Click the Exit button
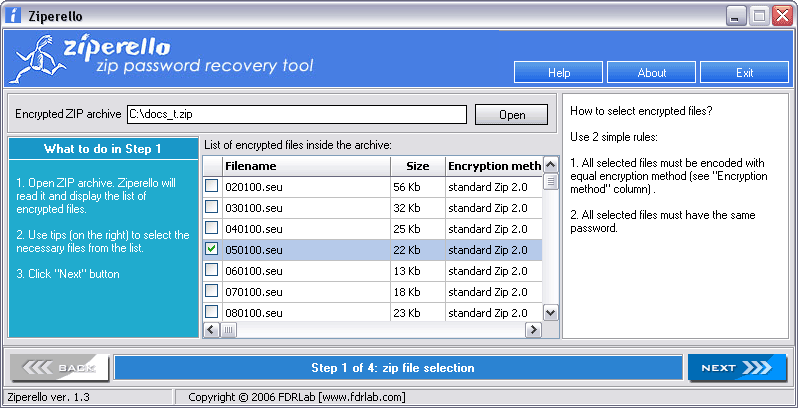The width and height of the screenshot is (798, 408). point(744,72)
